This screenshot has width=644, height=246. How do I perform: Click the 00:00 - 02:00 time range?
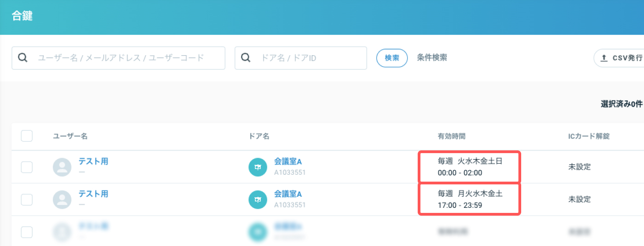460,173
